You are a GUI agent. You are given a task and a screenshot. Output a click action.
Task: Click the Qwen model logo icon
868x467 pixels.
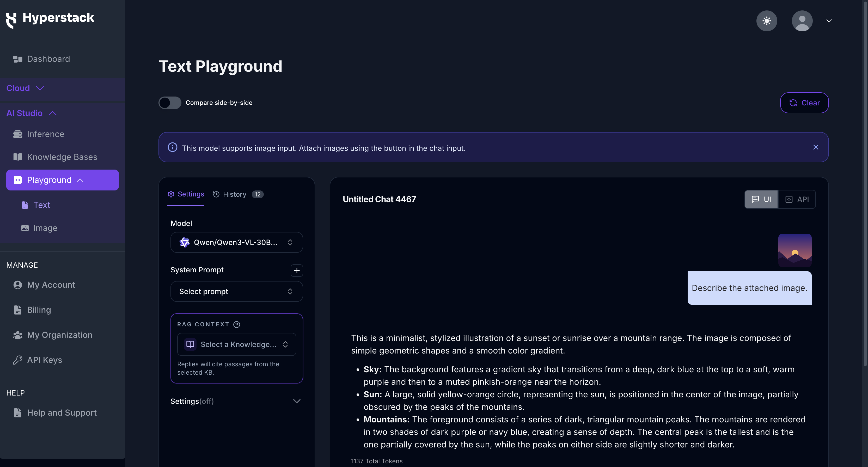click(184, 242)
